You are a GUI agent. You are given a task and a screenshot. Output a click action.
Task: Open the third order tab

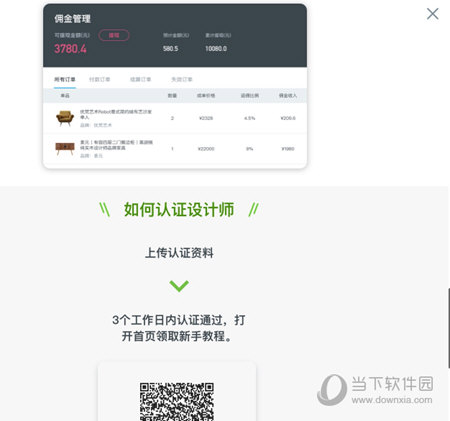tap(140, 79)
